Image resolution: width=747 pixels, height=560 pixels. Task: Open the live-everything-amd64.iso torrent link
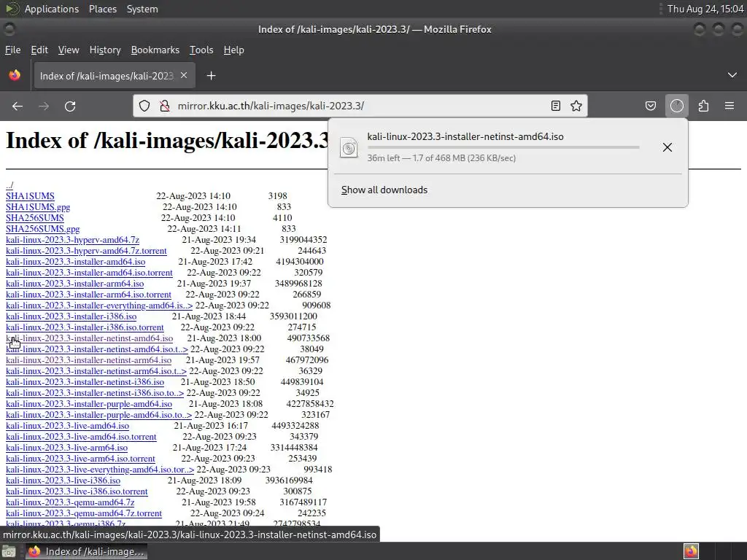(x=100, y=470)
